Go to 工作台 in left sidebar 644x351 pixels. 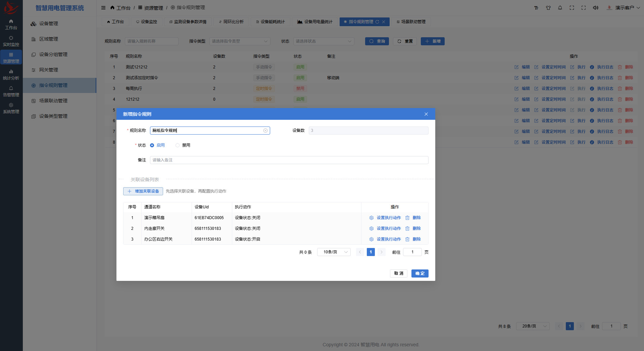tap(11, 24)
